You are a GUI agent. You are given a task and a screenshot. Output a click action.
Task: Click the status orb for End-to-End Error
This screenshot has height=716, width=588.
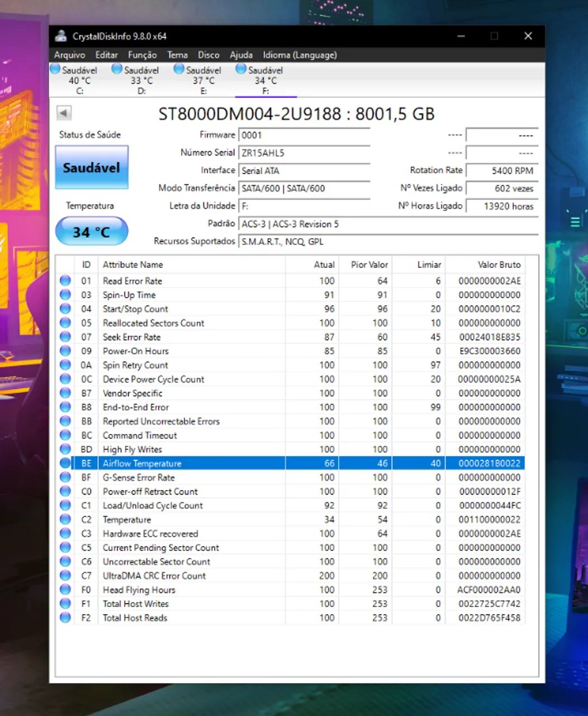[x=65, y=407]
